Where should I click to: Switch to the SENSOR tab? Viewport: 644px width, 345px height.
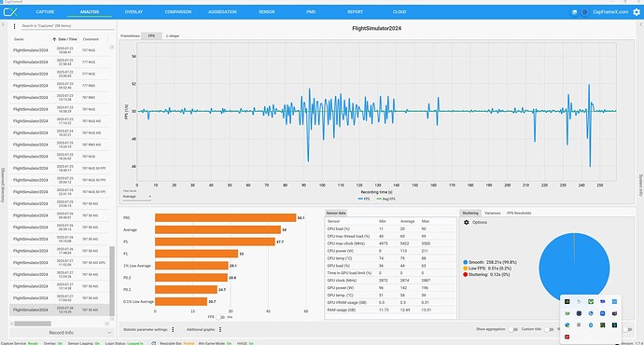click(x=267, y=12)
